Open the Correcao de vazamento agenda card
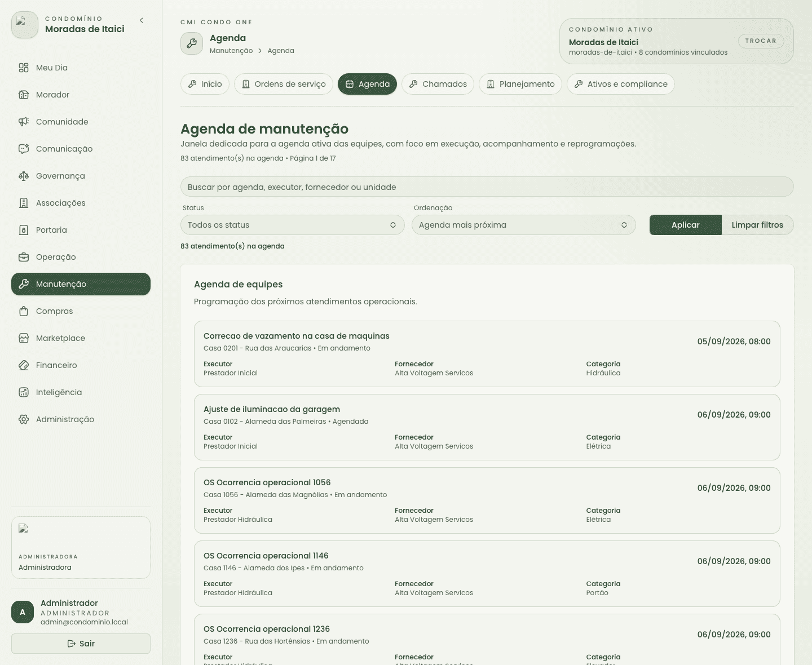The height and width of the screenshot is (665, 812). click(487, 354)
